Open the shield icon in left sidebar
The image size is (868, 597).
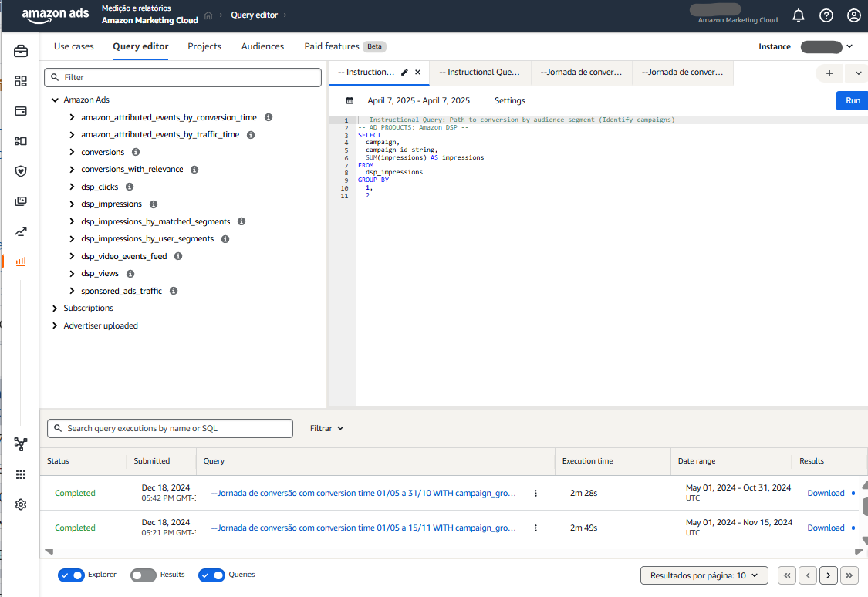(x=21, y=171)
